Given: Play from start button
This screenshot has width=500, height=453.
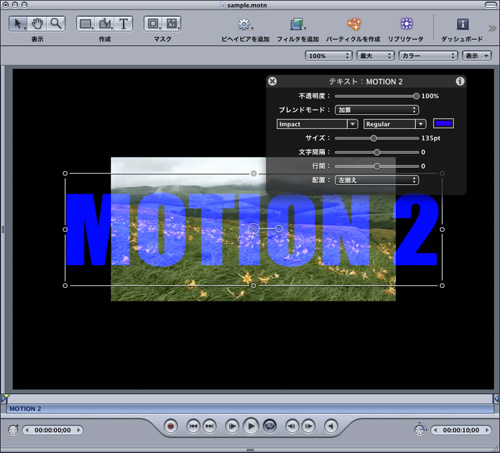Looking at the screenshot, I should click(232, 426).
